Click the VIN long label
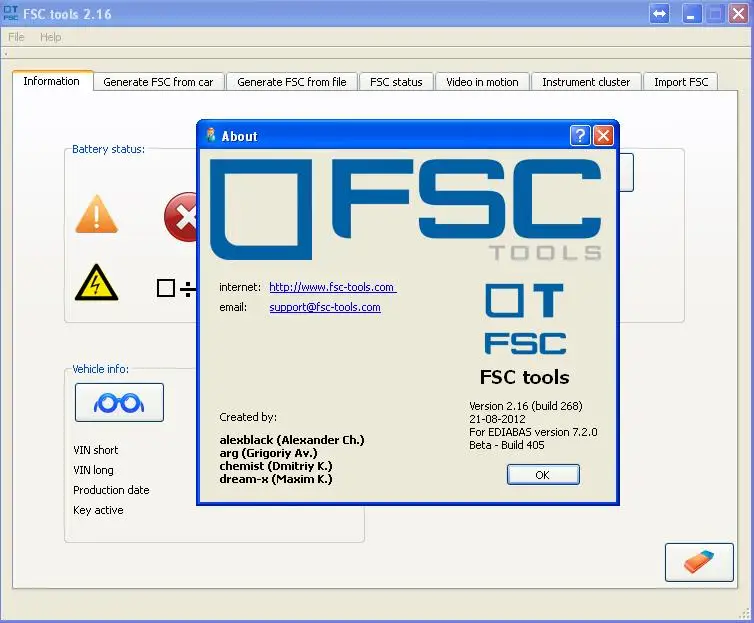Screen dimensions: 754x623 pyautogui.click(x=93, y=470)
